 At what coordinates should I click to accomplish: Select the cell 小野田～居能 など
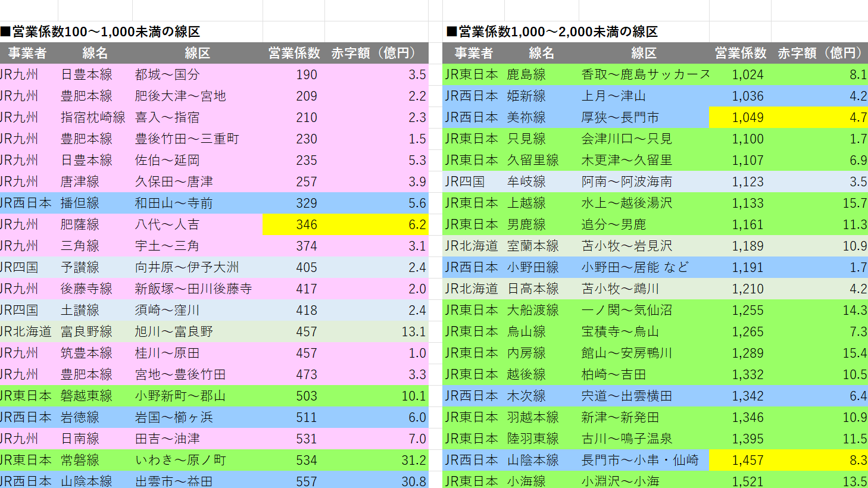pos(644,267)
